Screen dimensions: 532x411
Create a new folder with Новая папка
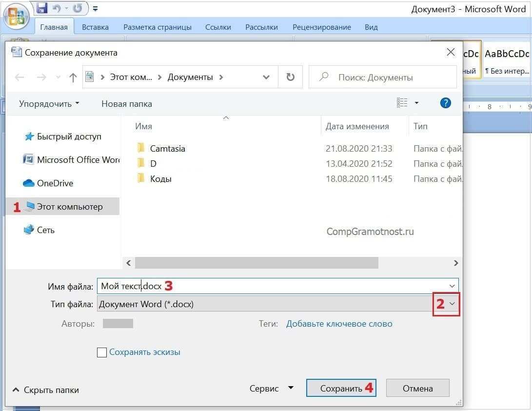(x=126, y=103)
